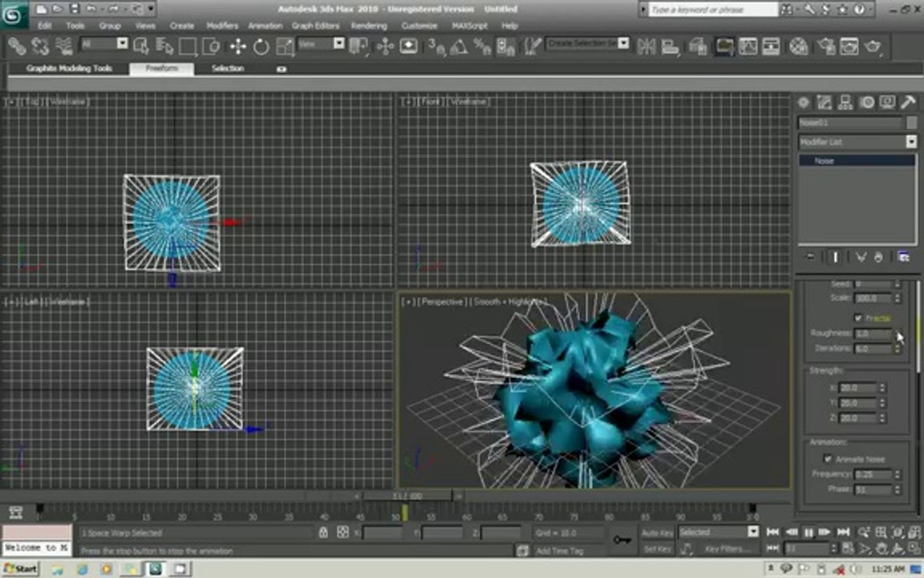Open Select by Name list tool
Screen dimensions: 924x578
pyautogui.click(x=164, y=46)
